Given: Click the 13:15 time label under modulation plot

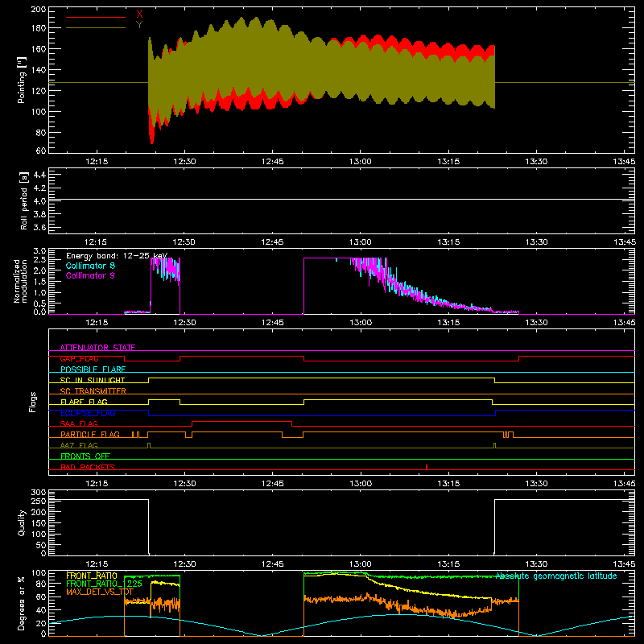Looking at the screenshot, I should [x=448, y=323].
